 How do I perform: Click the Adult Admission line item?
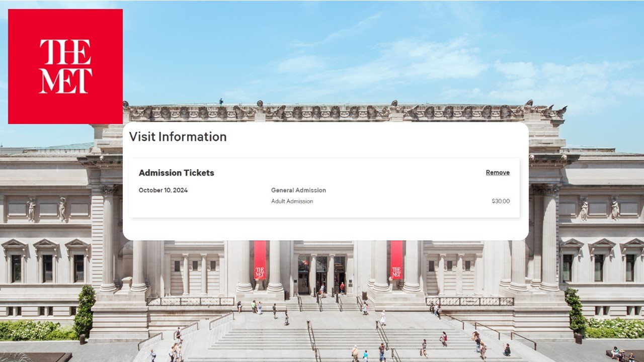[292, 201]
